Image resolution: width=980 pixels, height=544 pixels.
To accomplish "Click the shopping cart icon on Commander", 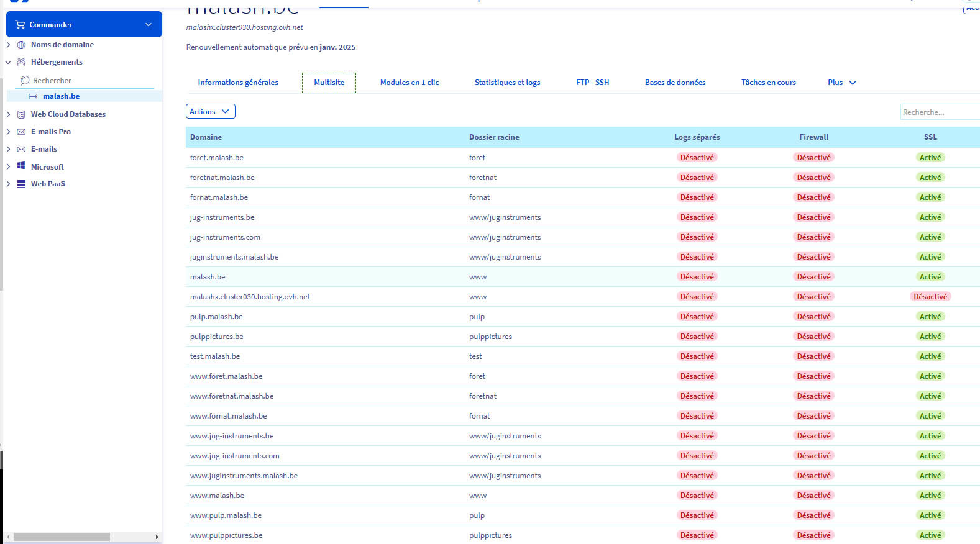I will [20, 25].
